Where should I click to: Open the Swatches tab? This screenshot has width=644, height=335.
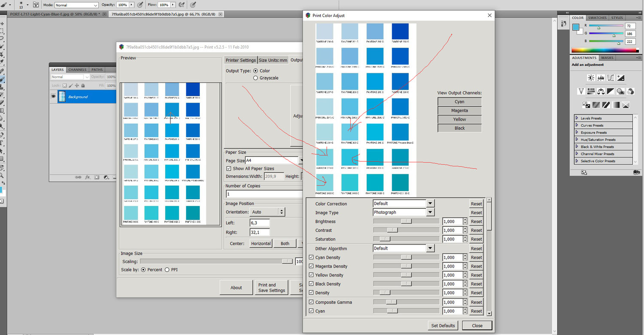click(597, 18)
